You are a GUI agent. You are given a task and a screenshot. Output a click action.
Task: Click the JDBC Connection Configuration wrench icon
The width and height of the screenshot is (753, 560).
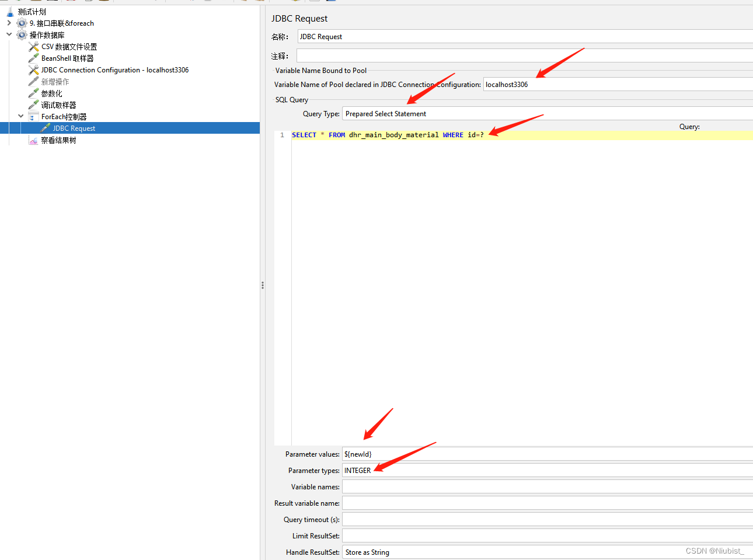tap(34, 70)
